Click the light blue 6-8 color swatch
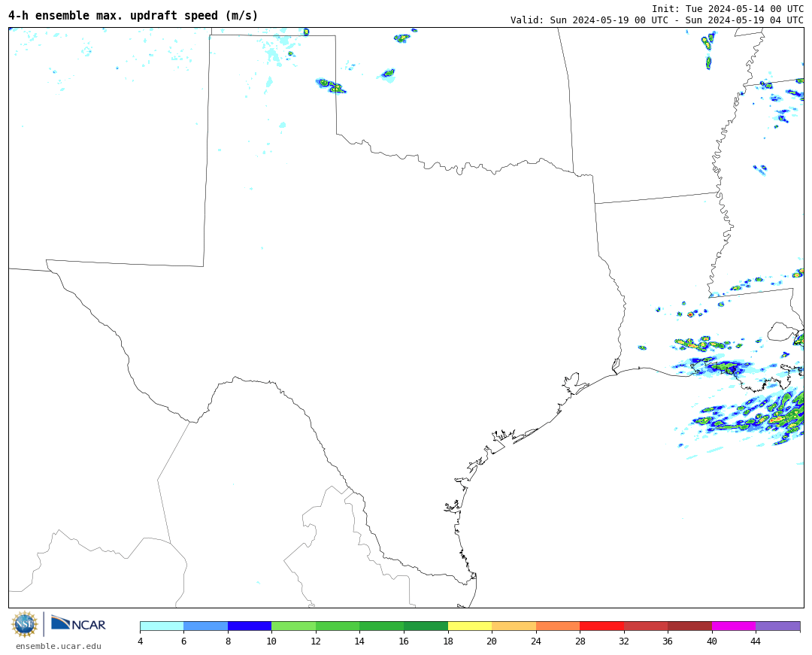Viewport: 812px width, 655px height. point(205,626)
